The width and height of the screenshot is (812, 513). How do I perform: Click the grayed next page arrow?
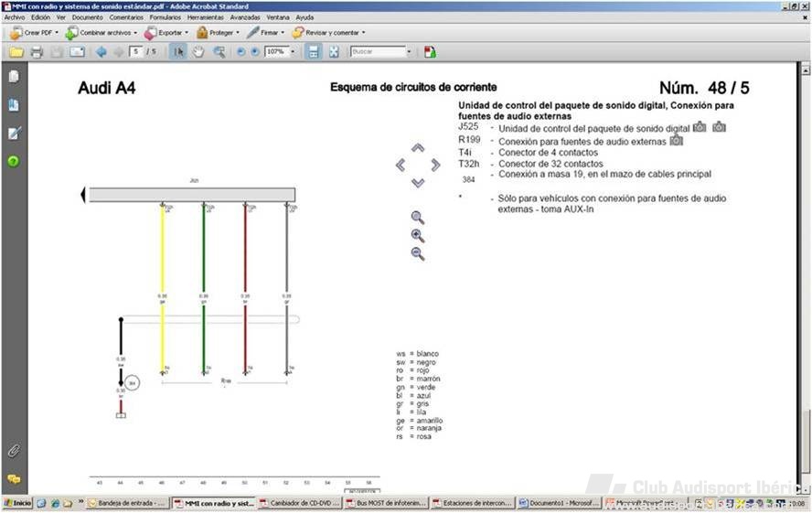click(119, 52)
